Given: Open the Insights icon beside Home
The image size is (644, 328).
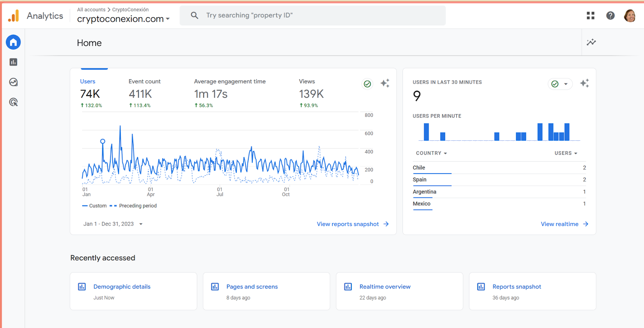Looking at the screenshot, I should [591, 42].
